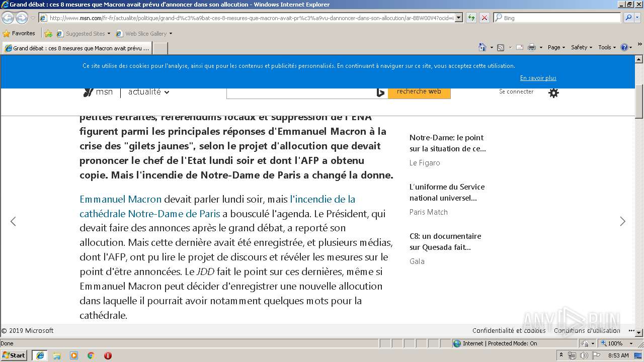Add to Favorites bar star-plus icon

click(48, 34)
